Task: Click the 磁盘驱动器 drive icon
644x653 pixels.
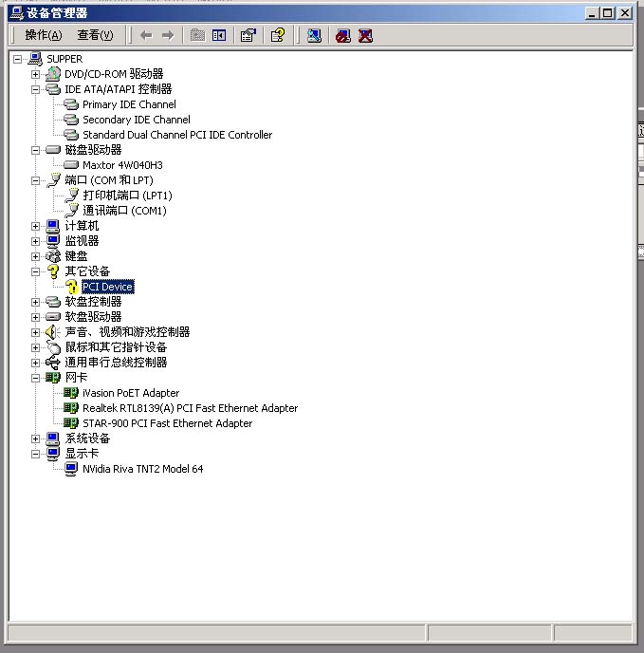Action: pos(53,150)
